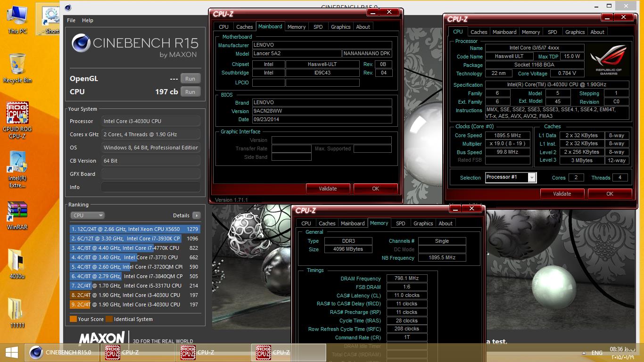
Task: Open the WinRAR desktop icon
Action: 17,216
